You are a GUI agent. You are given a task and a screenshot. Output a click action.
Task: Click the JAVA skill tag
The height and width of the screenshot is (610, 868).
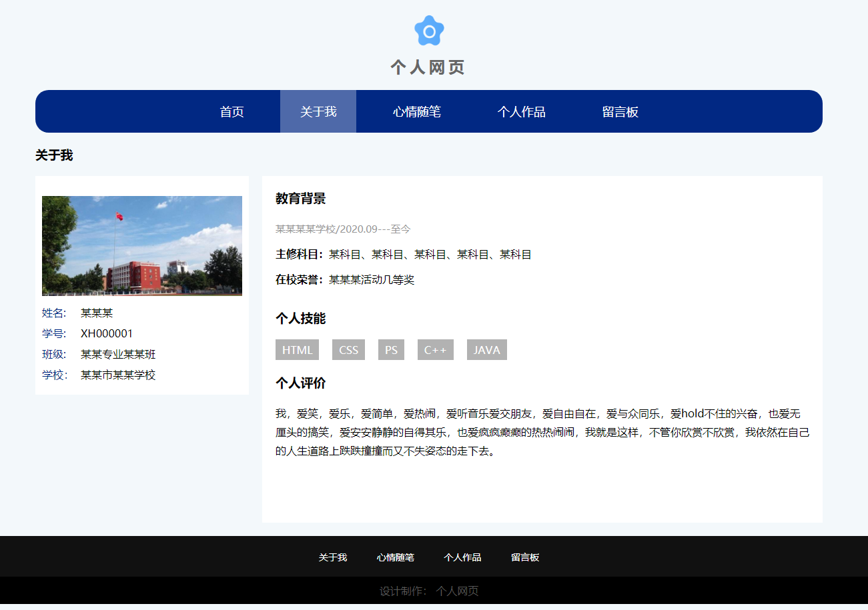(487, 350)
